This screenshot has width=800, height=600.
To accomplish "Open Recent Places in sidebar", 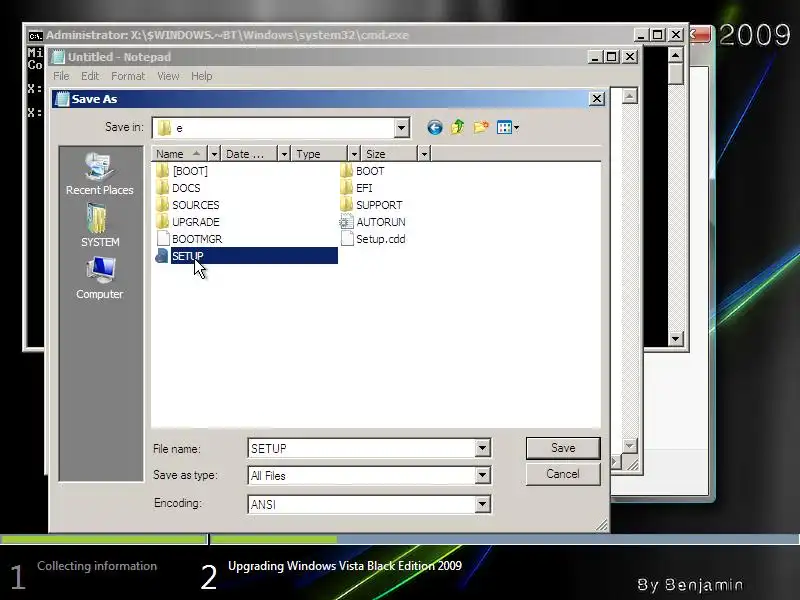I will point(100,174).
